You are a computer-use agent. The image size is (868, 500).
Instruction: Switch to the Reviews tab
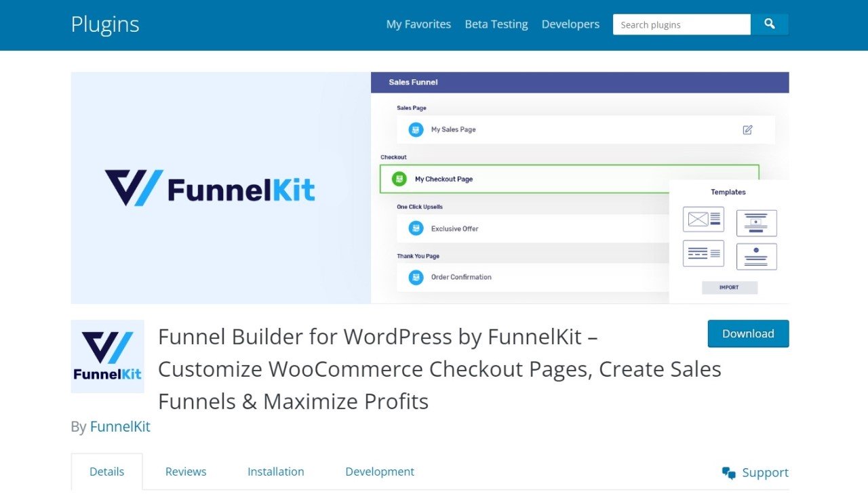185,472
